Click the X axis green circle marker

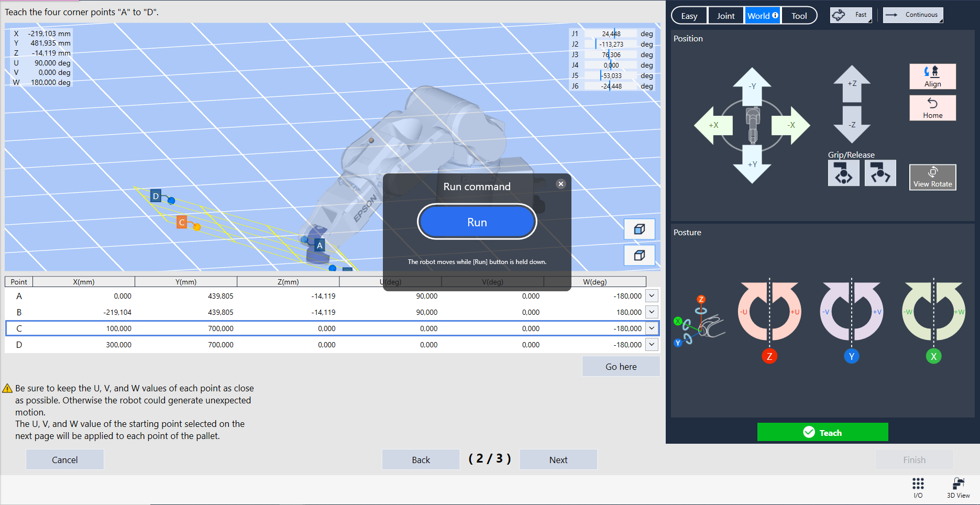click(933, 356)
